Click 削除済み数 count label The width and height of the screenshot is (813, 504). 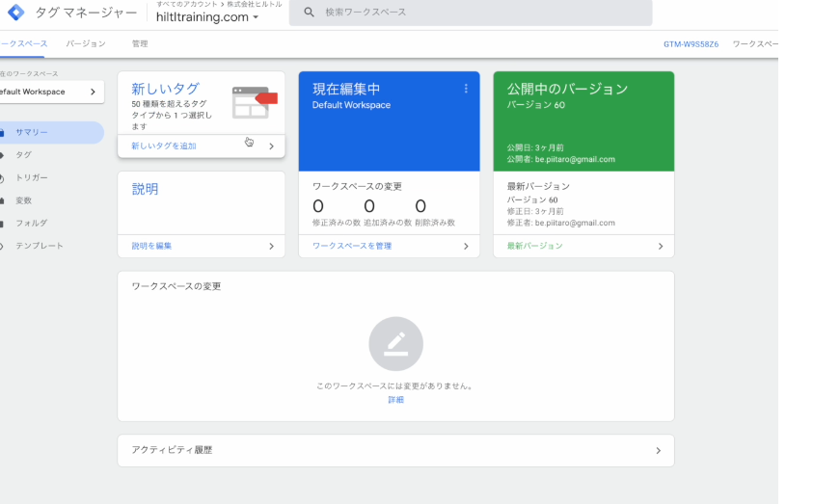tap(435, 223)
